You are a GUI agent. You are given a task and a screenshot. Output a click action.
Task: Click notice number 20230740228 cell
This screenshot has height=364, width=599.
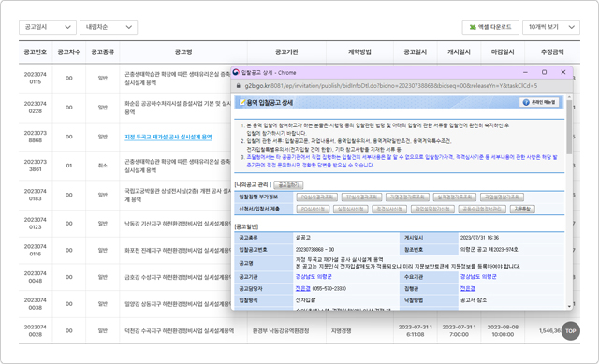tap(36, 108)
